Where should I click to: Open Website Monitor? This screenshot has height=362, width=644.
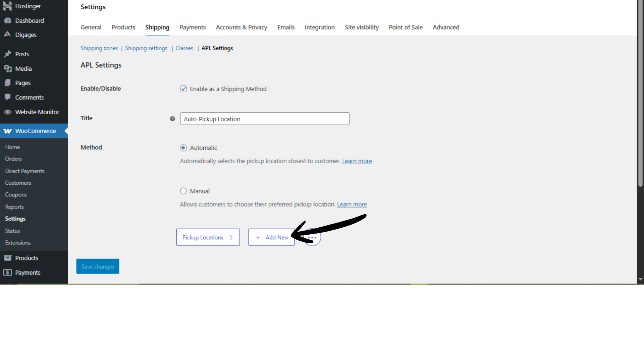click(37, 112)
